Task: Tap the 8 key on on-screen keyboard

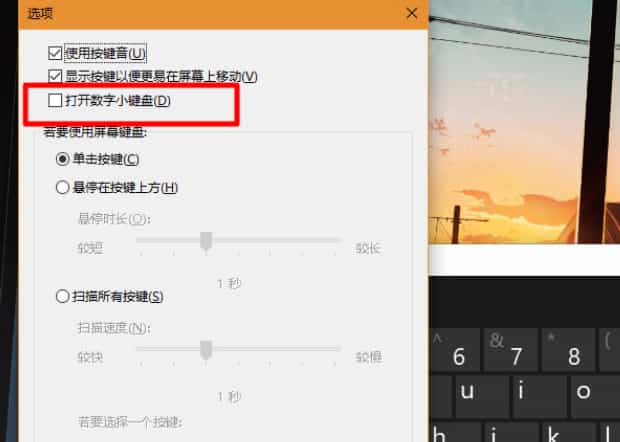Action: tap(569, 349)
